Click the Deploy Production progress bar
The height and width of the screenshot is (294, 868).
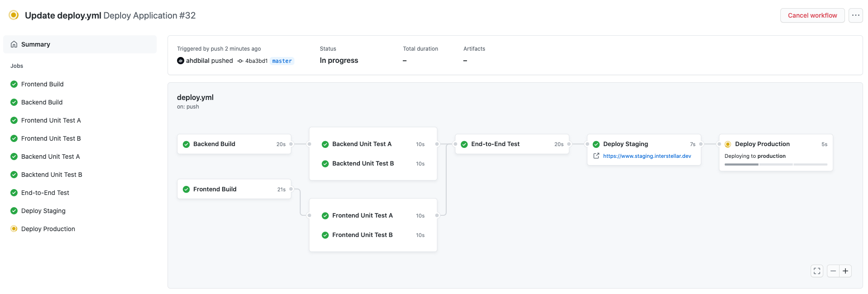click(x=775, y=165)
